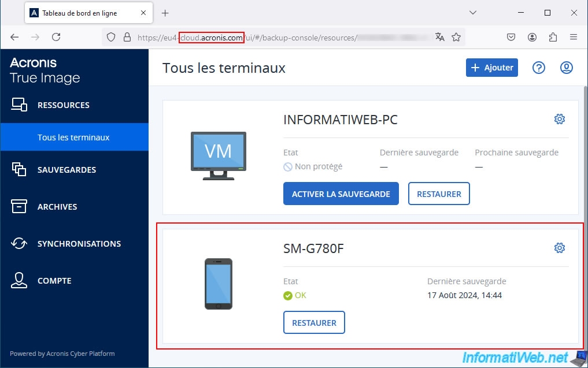Screen dimensions: 588x368
Task: Reload the current page
Action: (56, 37)
